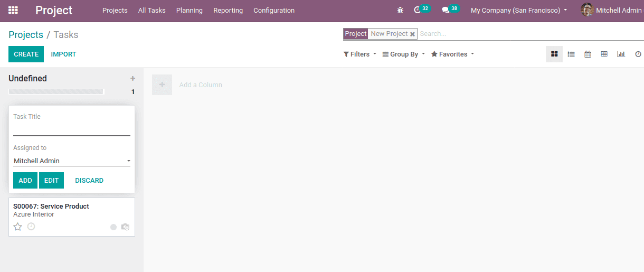Switch to Graph view
The width and height of the screenshot is (644, 272).
[621, 54]
